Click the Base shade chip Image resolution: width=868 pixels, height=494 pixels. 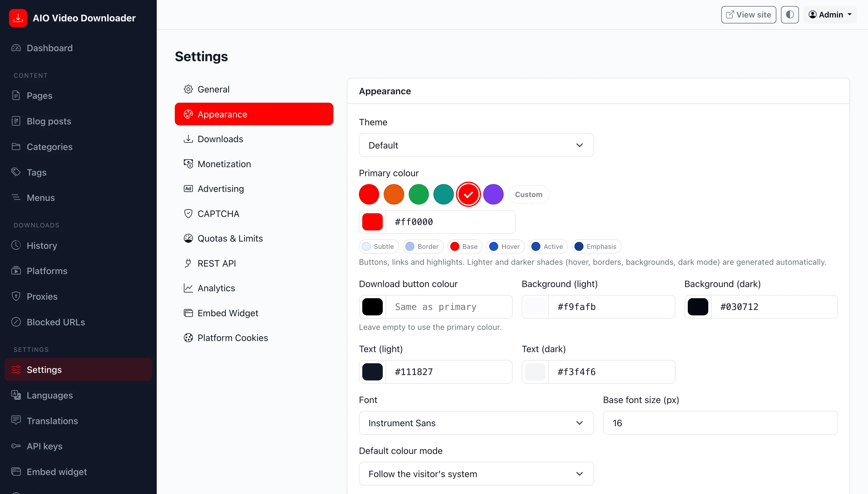point(465,246)
